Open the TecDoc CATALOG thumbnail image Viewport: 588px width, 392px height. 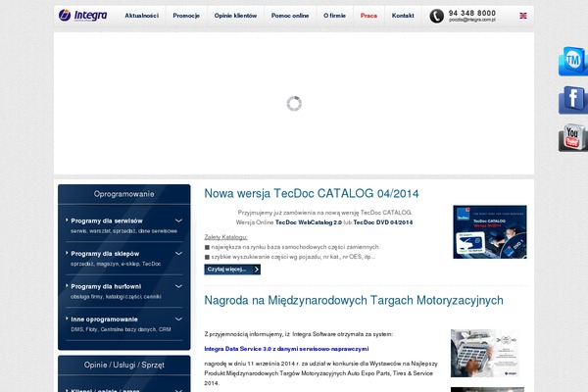pyautogui.click(x=490, y=232)
